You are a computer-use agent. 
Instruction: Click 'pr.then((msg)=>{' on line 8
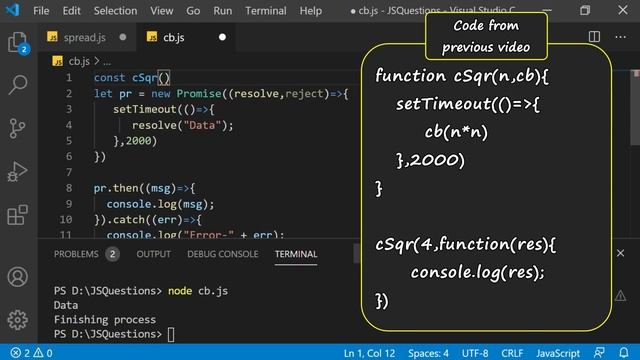click(x=144, y=188)
